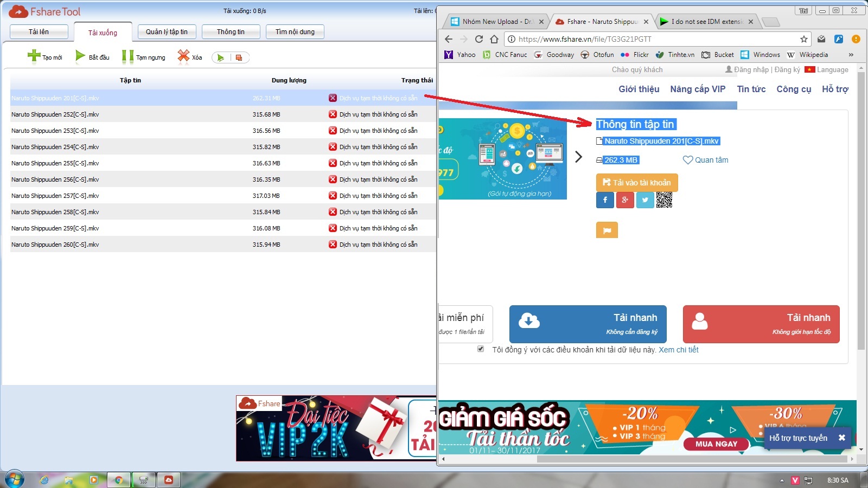Viewport: 868px width, 488px height.
Task: Start downloads with the 'Bắt đầu' play icon
Action: click(x=80, y=56)
